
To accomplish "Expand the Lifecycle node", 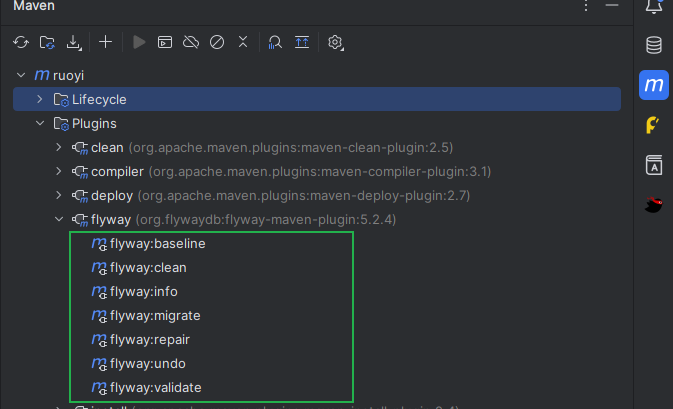I will coord(40,100).
